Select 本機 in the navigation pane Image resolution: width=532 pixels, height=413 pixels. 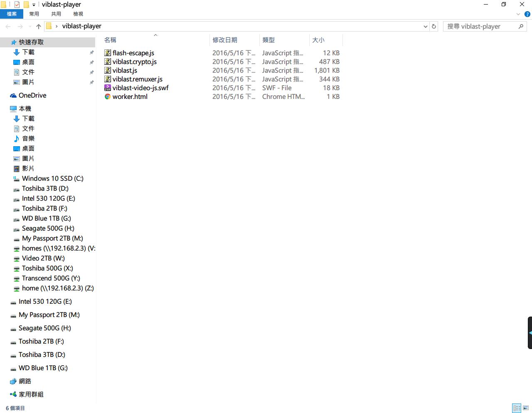[25, 108]
